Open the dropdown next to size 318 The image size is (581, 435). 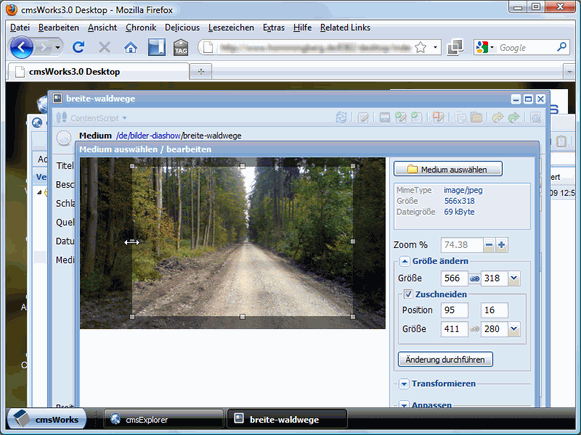pos(514,278)
